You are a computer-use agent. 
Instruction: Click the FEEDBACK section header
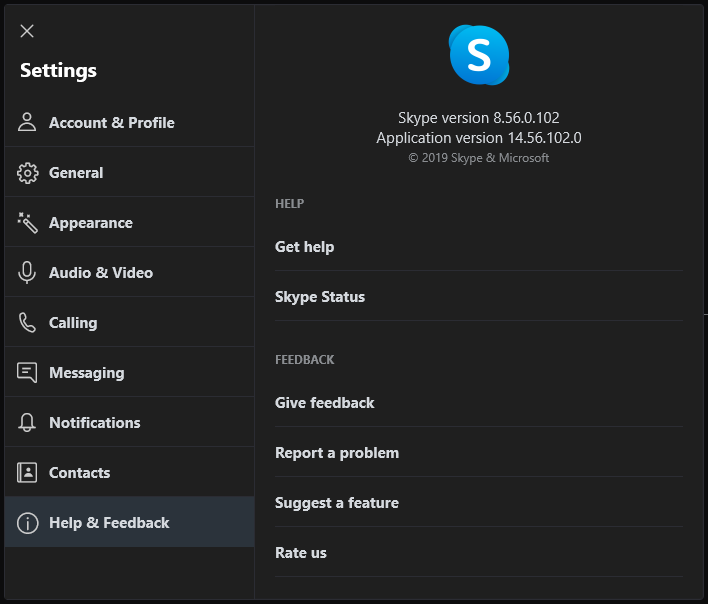pos(304,360)
